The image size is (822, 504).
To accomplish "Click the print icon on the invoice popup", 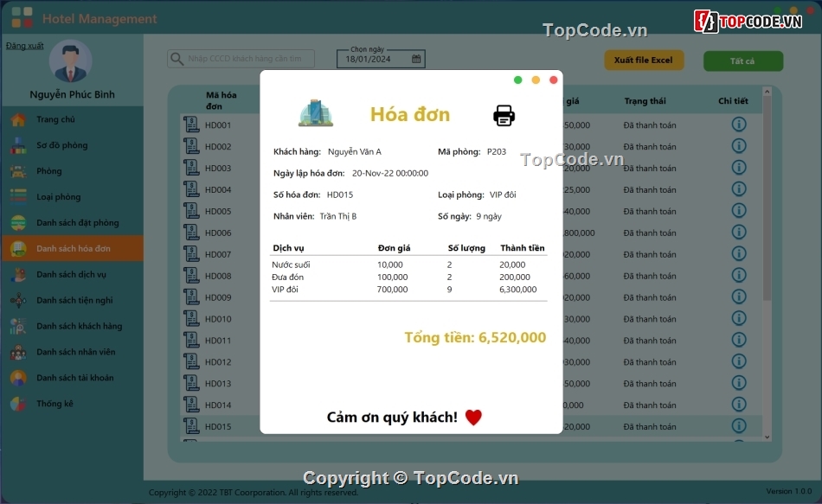I will 503,114.
